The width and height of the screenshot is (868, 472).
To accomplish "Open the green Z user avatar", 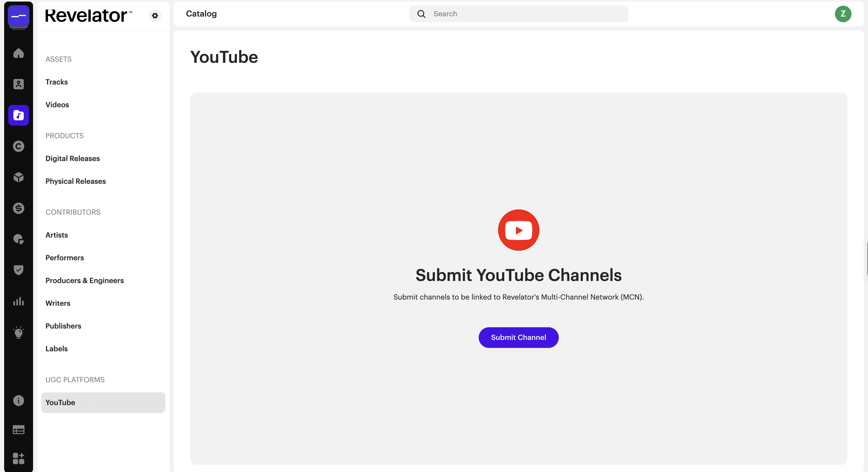I will [x=843, y=14].
